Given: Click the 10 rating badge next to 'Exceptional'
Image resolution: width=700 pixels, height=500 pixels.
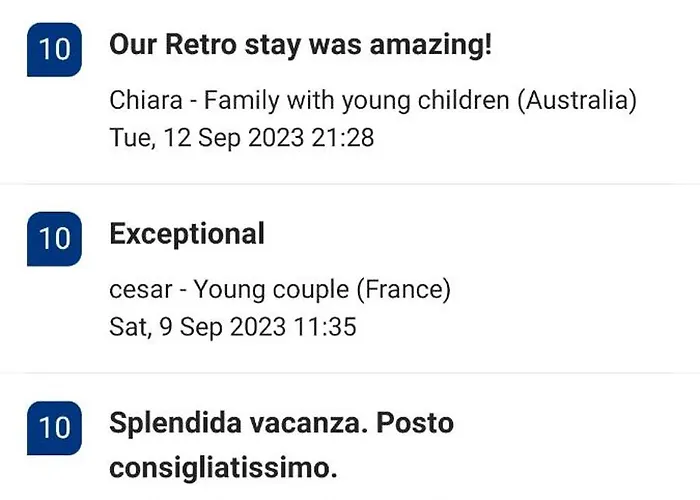Looking at the screenshot, I should (x=54, y=238).
